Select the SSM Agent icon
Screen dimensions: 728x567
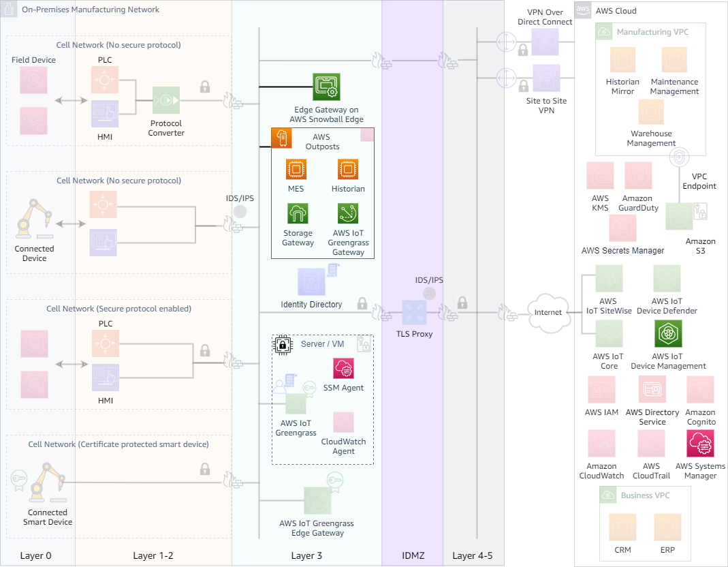(344, 369)
